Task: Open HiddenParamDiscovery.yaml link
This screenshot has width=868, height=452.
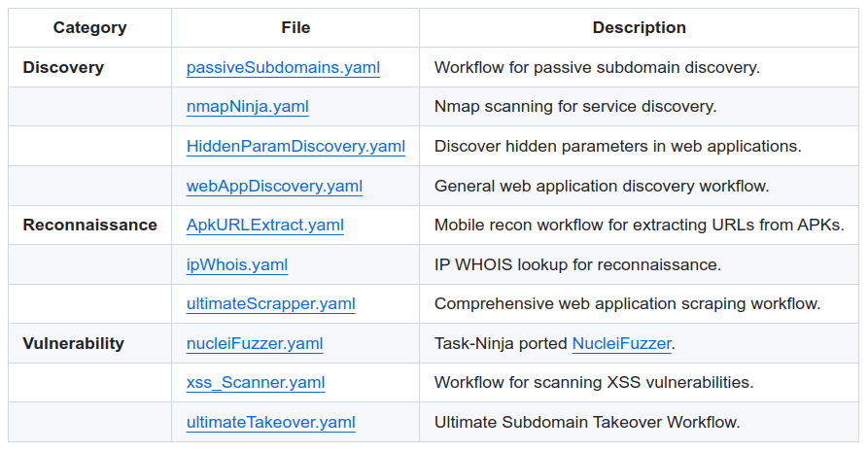Action: (295, 146)
